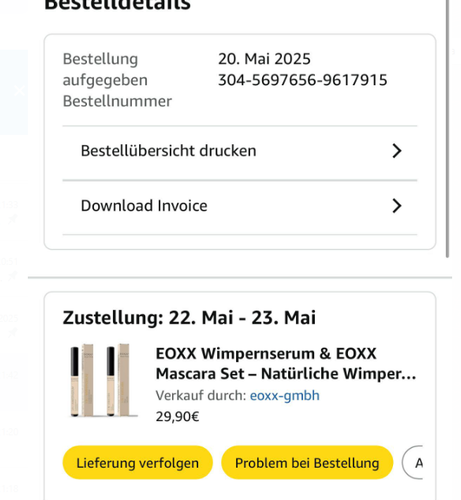461x500 pixels.
Task: Click the faint pin icon under 1:33
Action: (x=13, y=219)
